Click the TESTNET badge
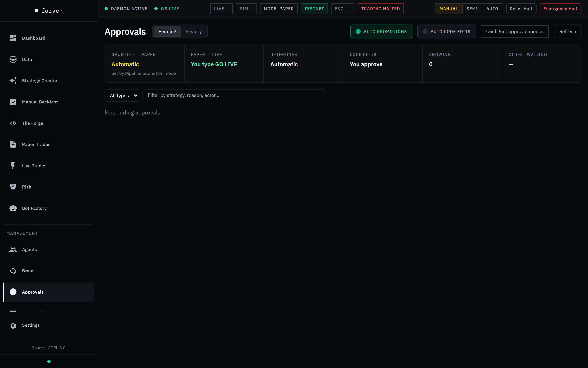The image size is (588, 368). (314, 9)
